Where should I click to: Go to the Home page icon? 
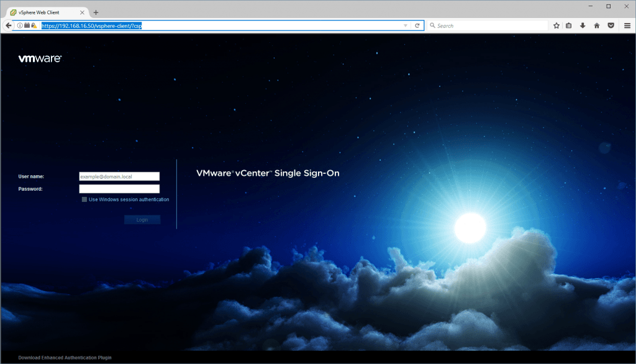click(597, 25)
